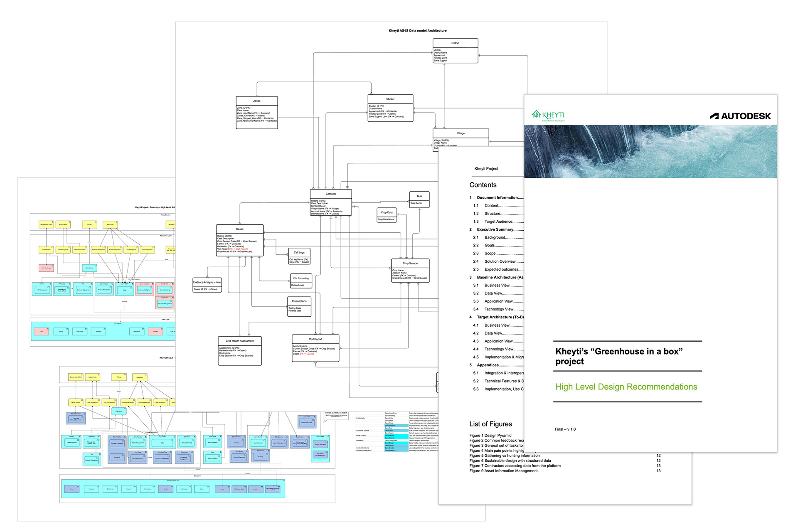Screen dimensions: 798x532
Task: Click the Autodesk logo on cover page
Action: 740,116
